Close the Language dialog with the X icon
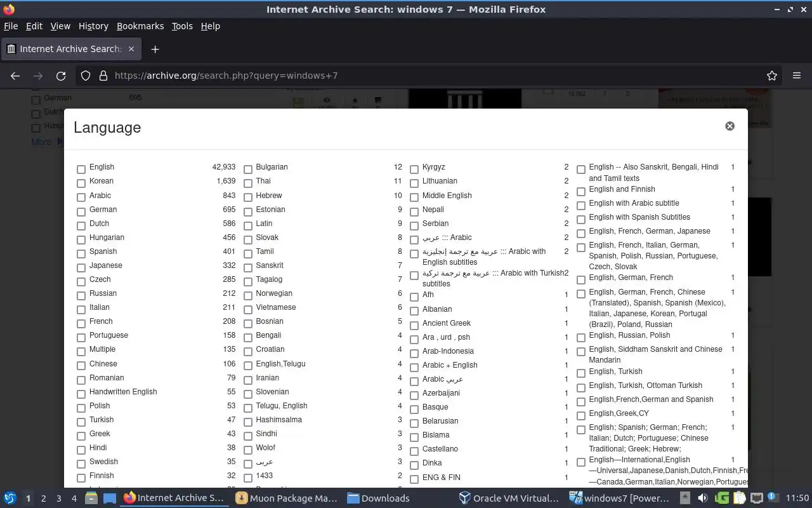The image size is (812, 508). coord(730,126)
